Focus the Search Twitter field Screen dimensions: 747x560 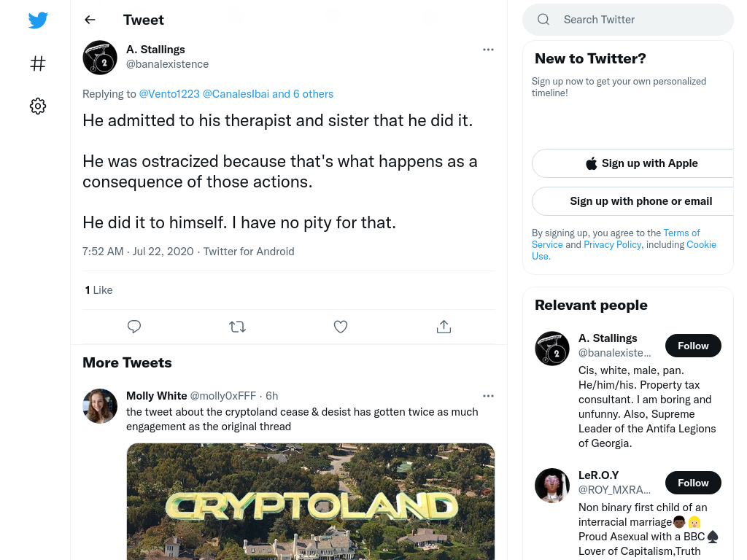(x=628, y=20)
